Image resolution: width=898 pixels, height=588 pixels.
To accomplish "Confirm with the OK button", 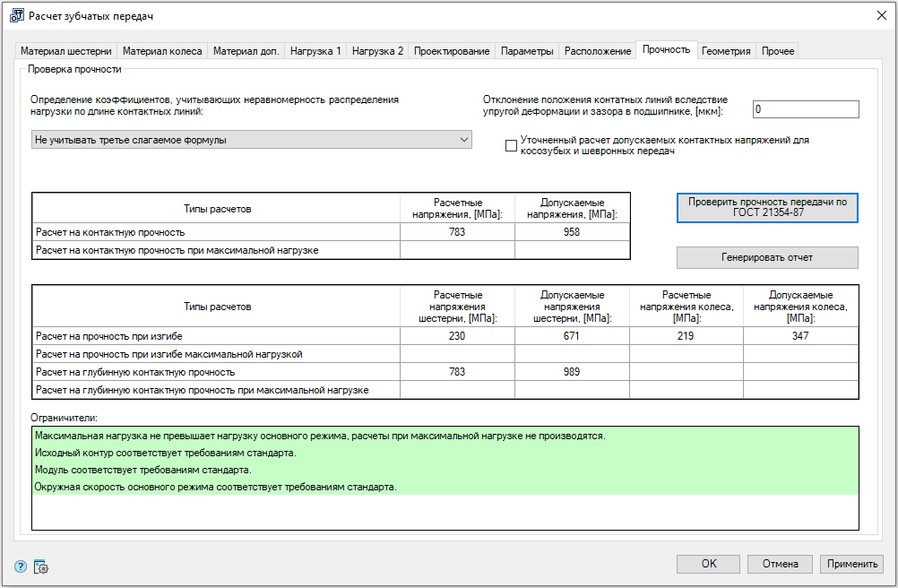I will pyautogui.click(x=708, y=564).
